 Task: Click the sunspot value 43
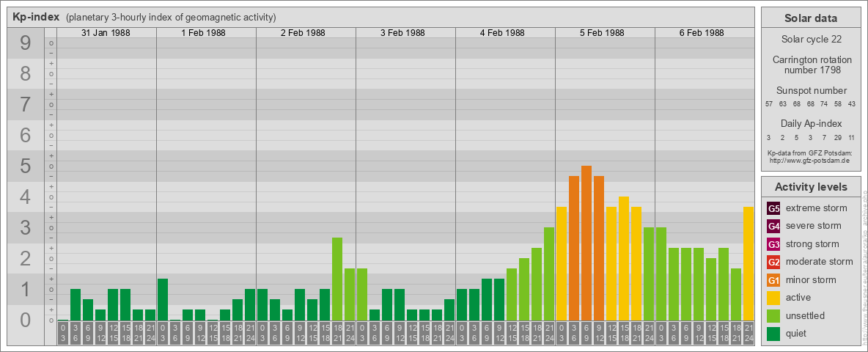click(x=852, y=104)
